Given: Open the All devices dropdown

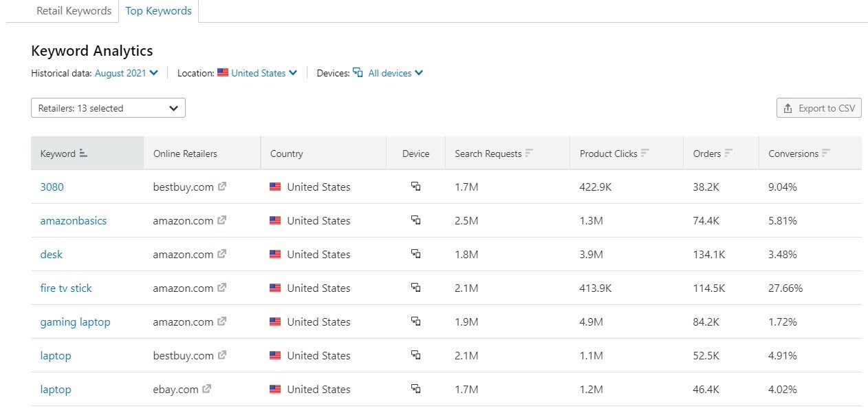Looking at the screenshot, I should (395, 73).
